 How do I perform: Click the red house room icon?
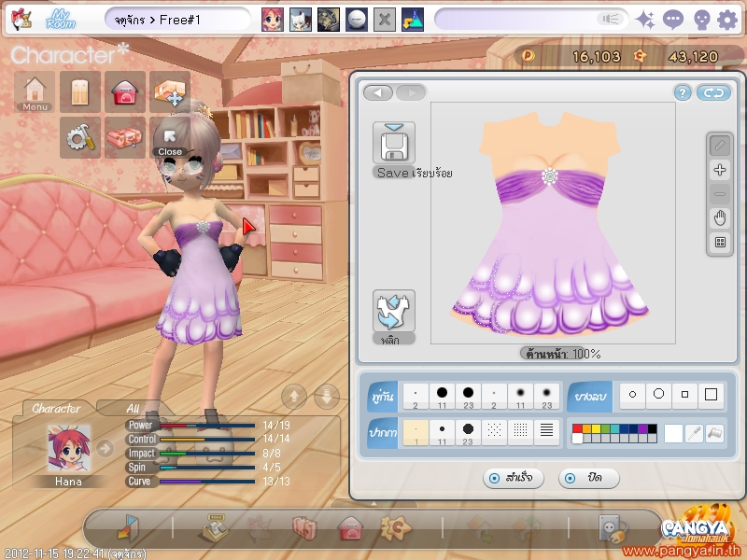coord(125,91)
